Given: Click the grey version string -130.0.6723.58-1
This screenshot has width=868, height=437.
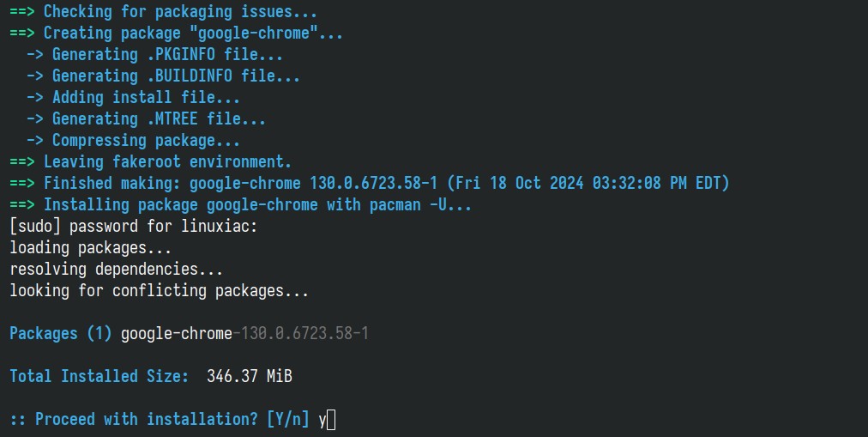Looking at the screenshot, I should (300, 333).
